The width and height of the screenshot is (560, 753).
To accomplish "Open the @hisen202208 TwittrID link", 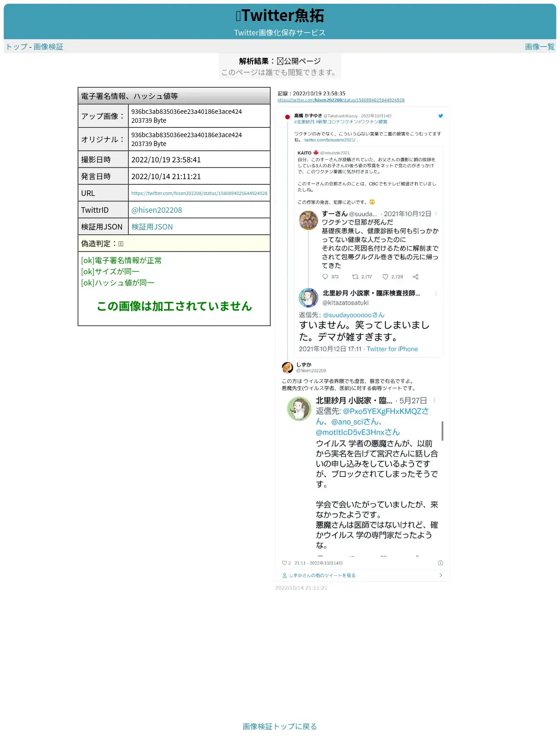I will [156, 210].
